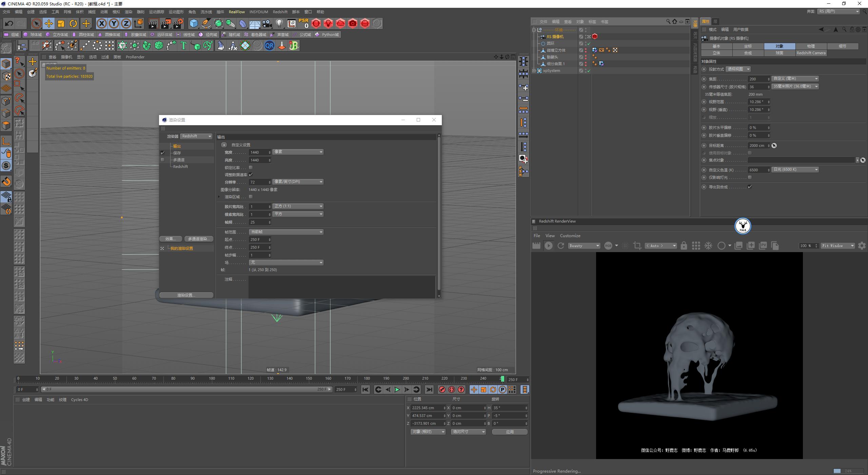Enable the 锁定比率 checkbox
Image resolution: width=868 pixels, height=475 pixels.
[251, 167]
